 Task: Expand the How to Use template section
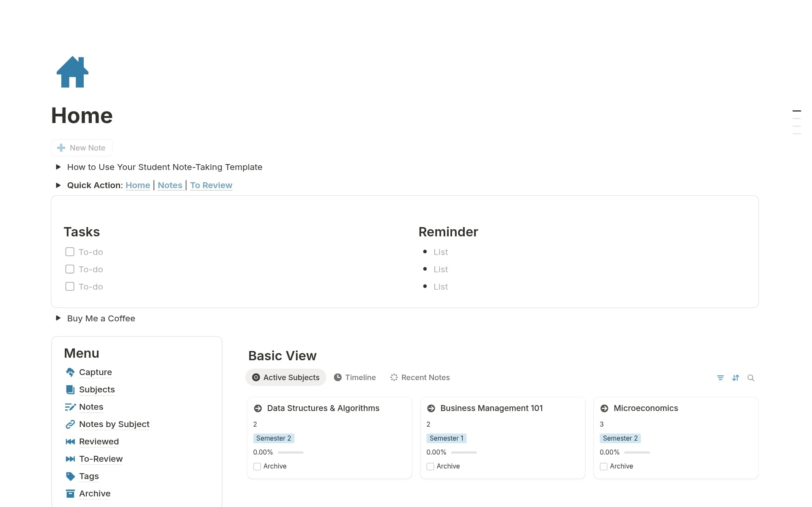pyautogui.click(x=58, y=167)
